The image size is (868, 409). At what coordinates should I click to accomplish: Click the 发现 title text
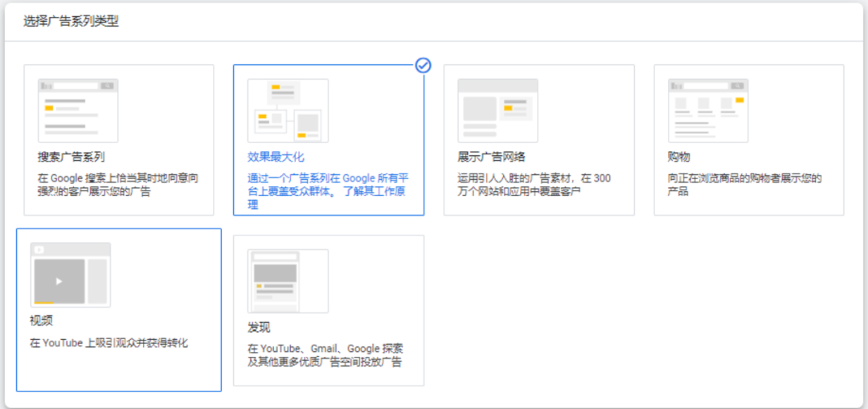pos(259,327)
